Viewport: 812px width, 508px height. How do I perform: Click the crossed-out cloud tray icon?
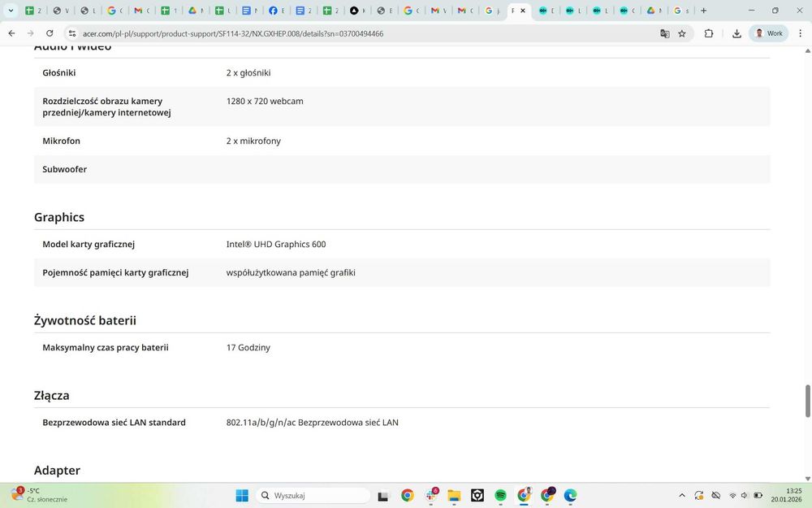pos(716,496)
